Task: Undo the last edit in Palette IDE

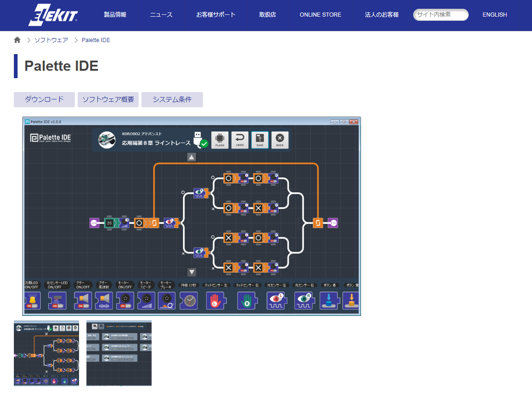Action: [x=239, y=140]
